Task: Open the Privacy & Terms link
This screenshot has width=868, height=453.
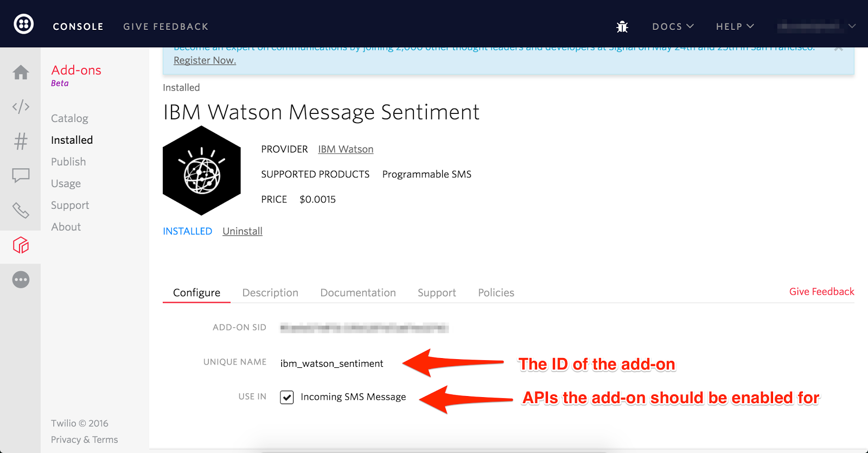Action: 84,439
